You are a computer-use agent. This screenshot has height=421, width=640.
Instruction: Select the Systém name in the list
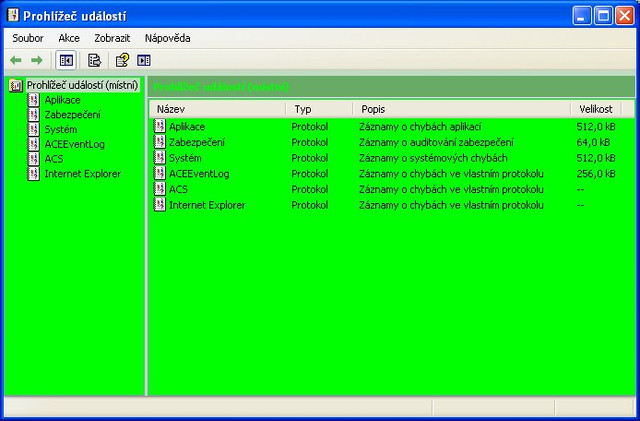pyautogui.click(x=185, y=158)
